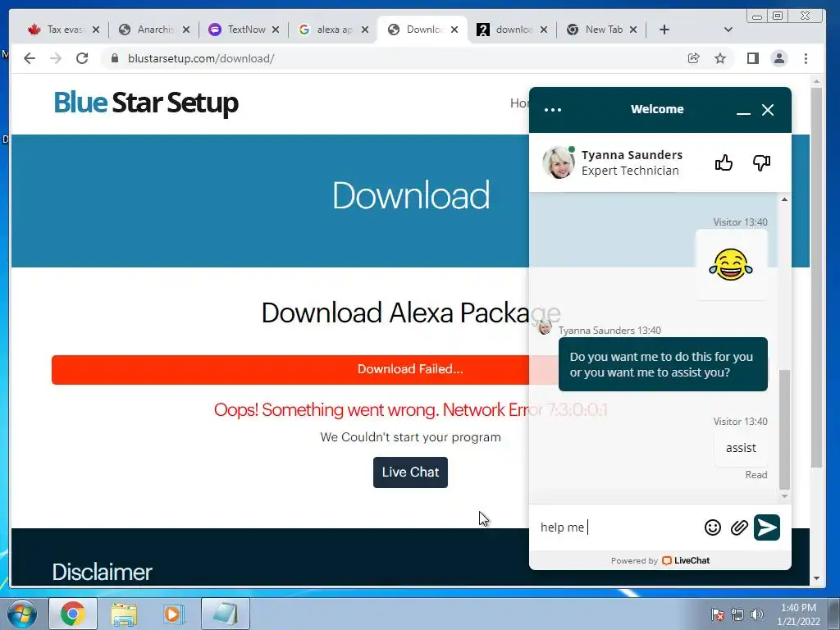840x630 pixels.
Task: Open Chrome from the taskbar
Action: 73,614
